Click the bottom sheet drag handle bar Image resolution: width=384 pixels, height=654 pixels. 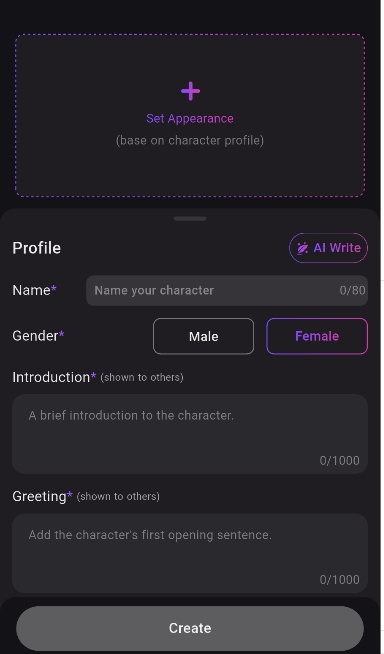pyautogui.click(x=190, y=219)
